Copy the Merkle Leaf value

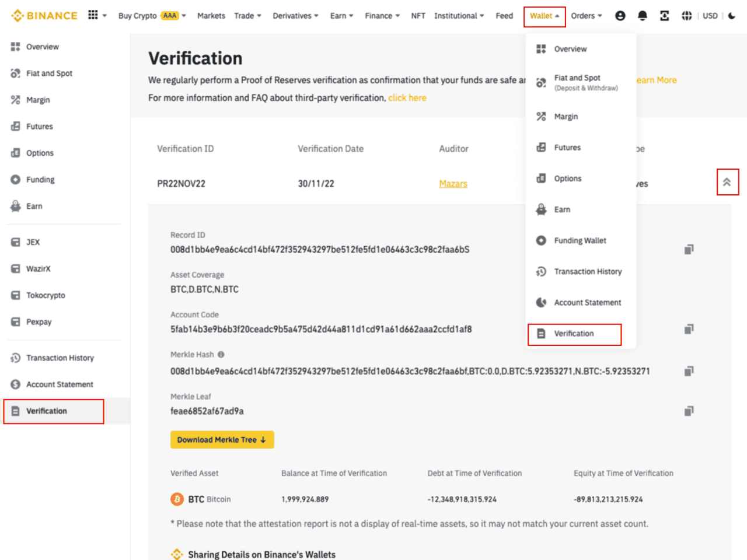[x=689, y=411]
